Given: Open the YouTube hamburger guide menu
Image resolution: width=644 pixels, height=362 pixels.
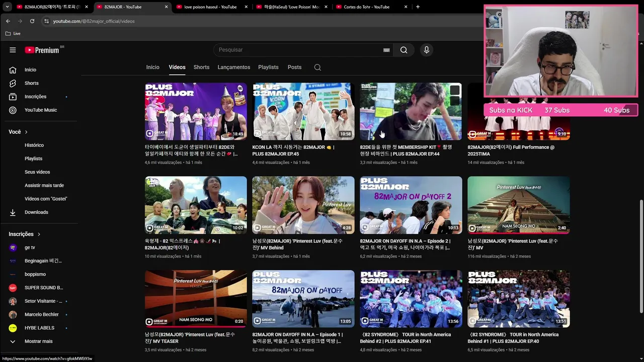Looking at the screenshot, I should click(13, 50).
